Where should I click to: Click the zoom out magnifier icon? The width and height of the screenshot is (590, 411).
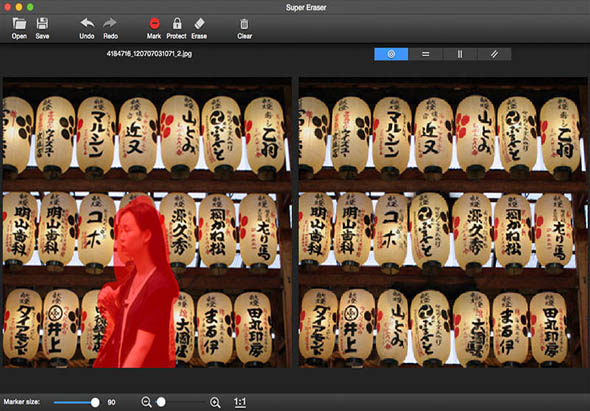click(x=146, y=402)
